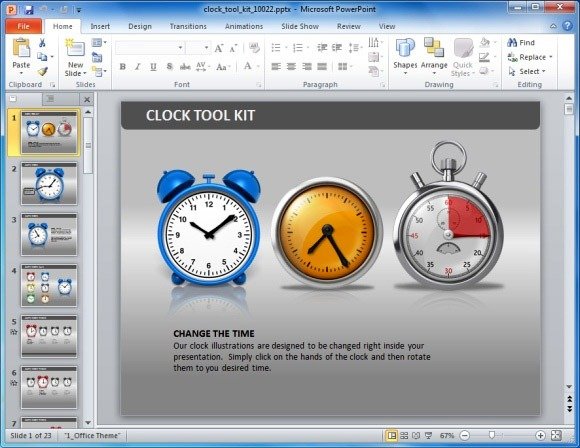Click the Increase Font Size icon
Image resolution: width=580 pixels, height=448 pixels.
[x=218, y=48]
